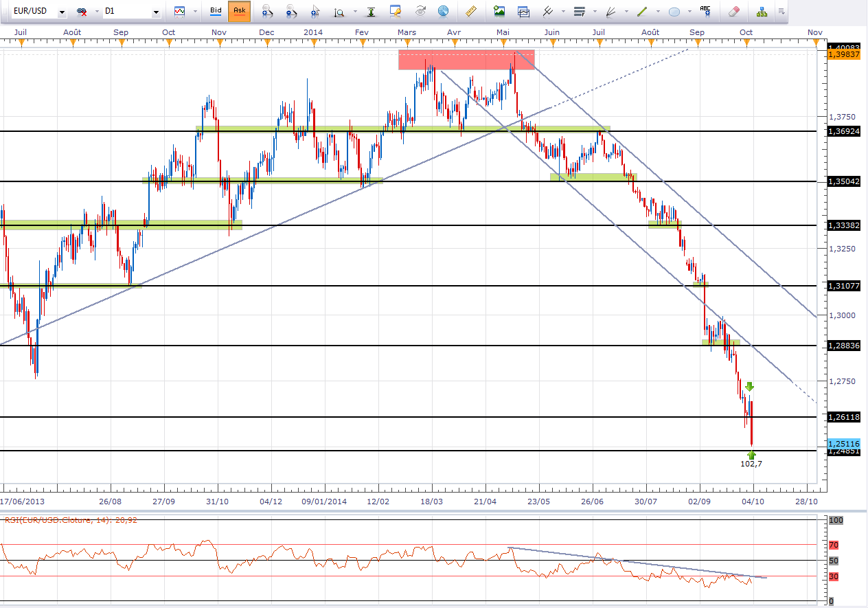868x608 pixels.
Task: Click the blue globe icon
Action: [x=444, y=11]
